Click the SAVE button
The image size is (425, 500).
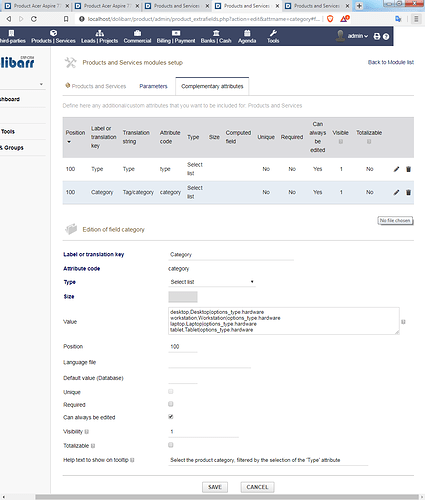click(x=215, y=487)
